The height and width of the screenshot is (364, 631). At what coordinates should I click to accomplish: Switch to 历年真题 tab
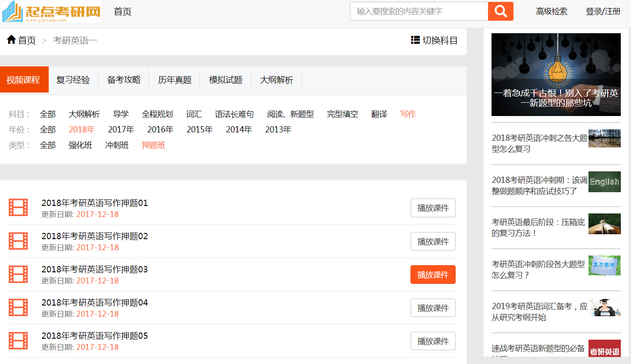coord(174,80)
